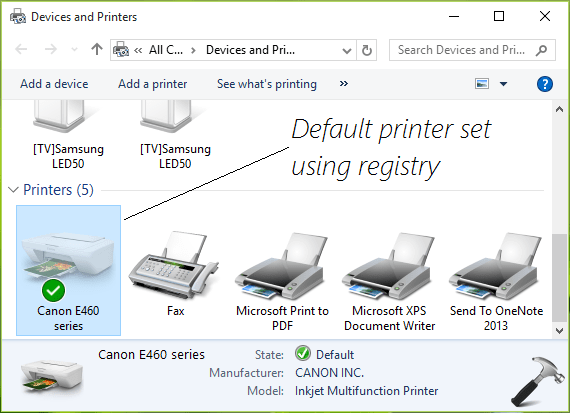
Task: Click the Refresh button in address bar
Action: point(367,50)
